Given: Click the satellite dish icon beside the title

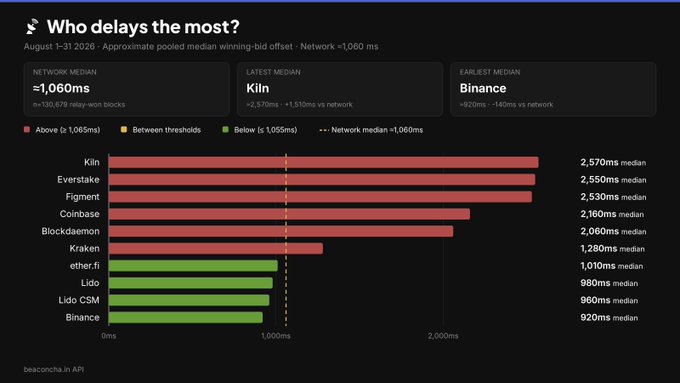Looking at the screenshot, I should coord(32,26).
